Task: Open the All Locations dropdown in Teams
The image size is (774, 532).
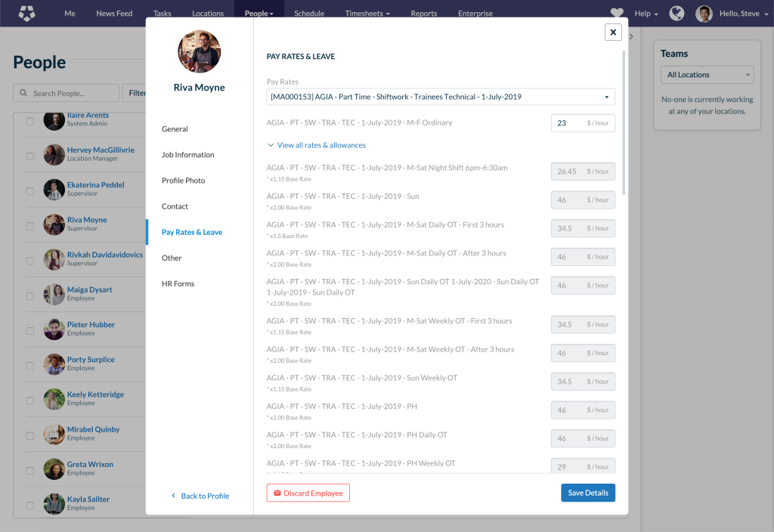Action: click(x=706, y=75)
